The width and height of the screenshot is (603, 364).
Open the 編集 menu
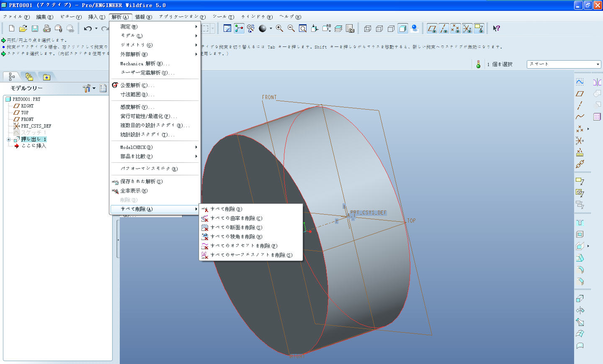click(45, 17)
